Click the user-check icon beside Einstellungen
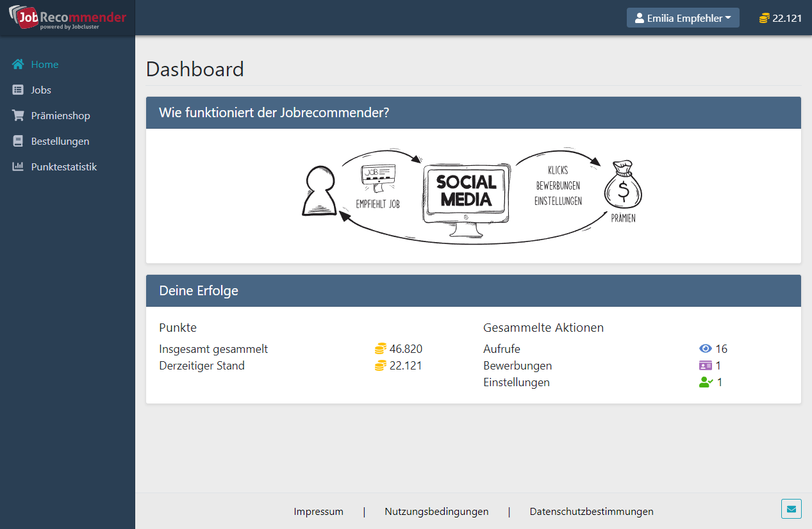The width and height of the screenshot is (812, 529). tap(706, 382)
